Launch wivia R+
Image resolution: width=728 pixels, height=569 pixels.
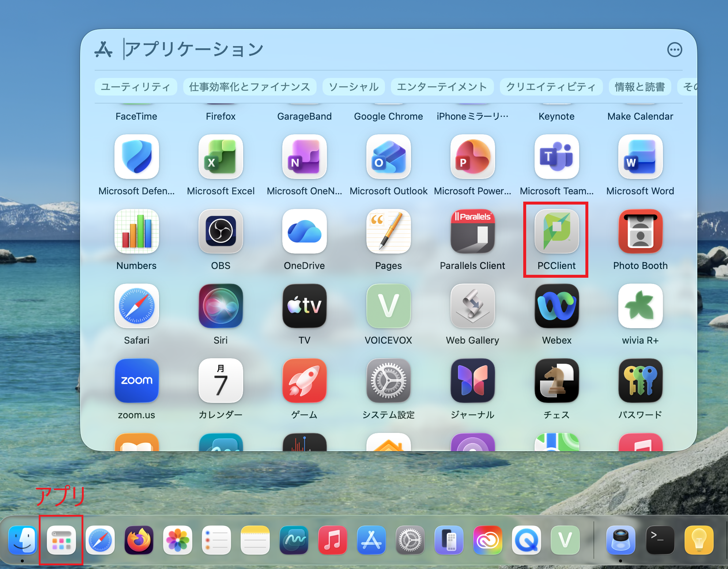click(x=640, y=306)
